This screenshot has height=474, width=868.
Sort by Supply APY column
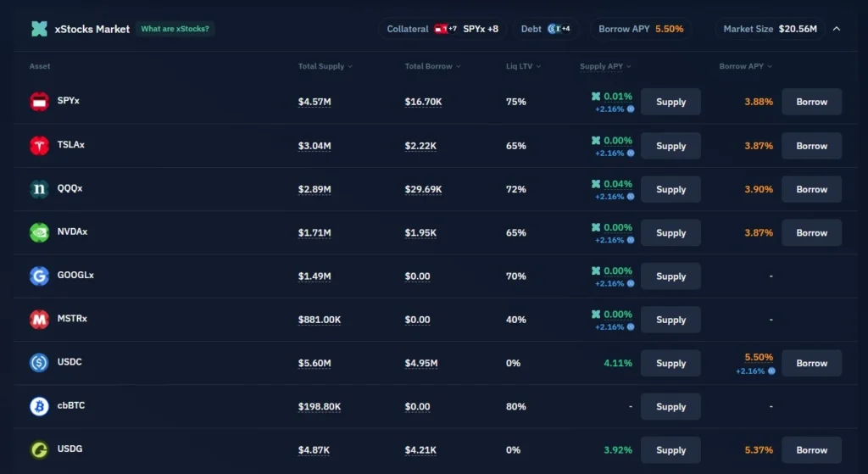click(x=605, y=66)
